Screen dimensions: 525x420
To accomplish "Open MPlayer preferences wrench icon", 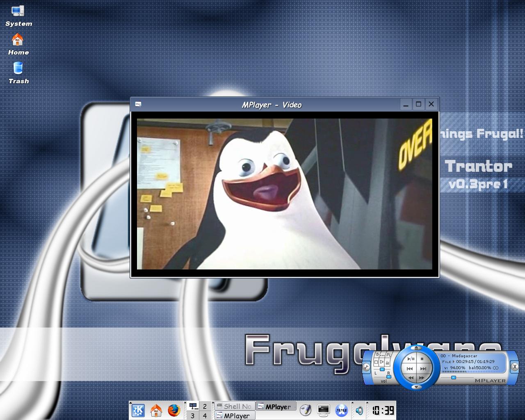I will pos(366,367).
